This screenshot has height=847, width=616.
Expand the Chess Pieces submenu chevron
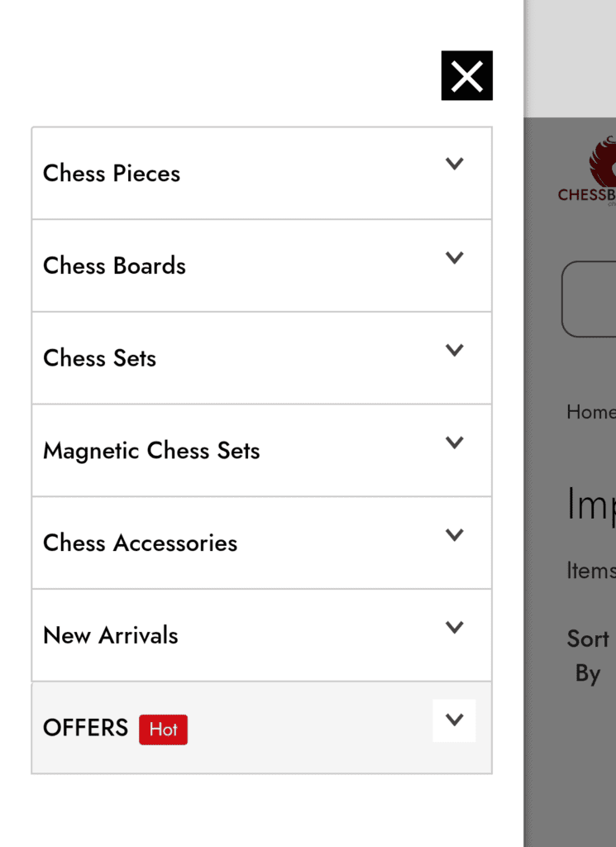click(x=454, y=164)
